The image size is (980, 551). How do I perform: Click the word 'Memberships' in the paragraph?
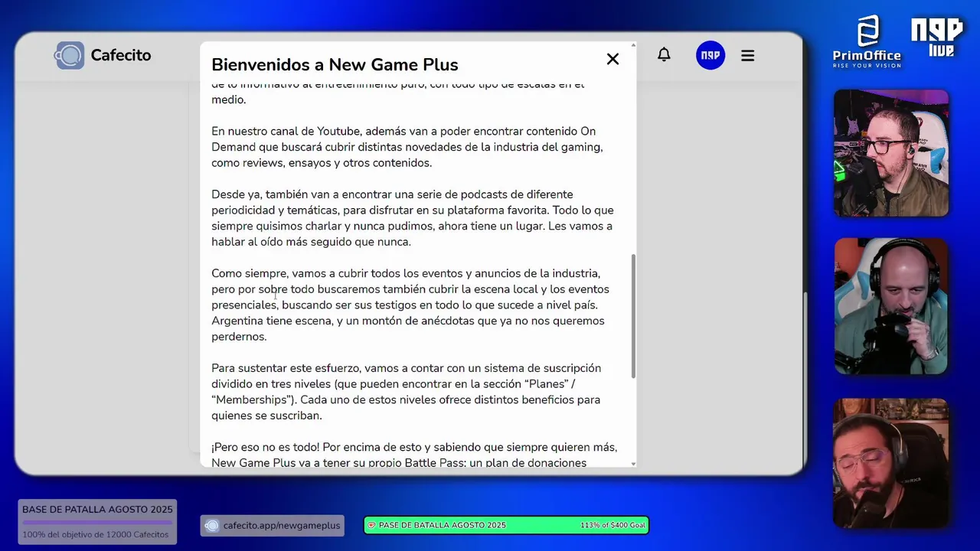click(x=253, y=399)
